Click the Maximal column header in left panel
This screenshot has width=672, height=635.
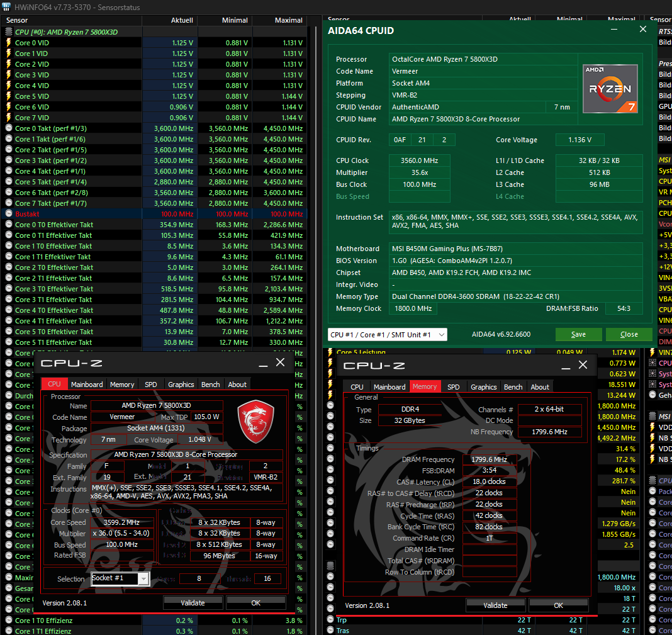click(279, 20)
